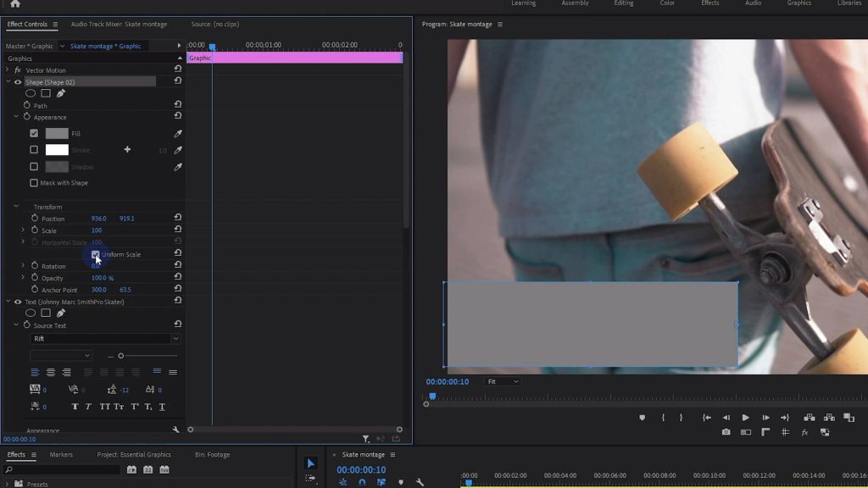
Task: Select pen mask tool under Text layer
Action: tap(61, 313)
